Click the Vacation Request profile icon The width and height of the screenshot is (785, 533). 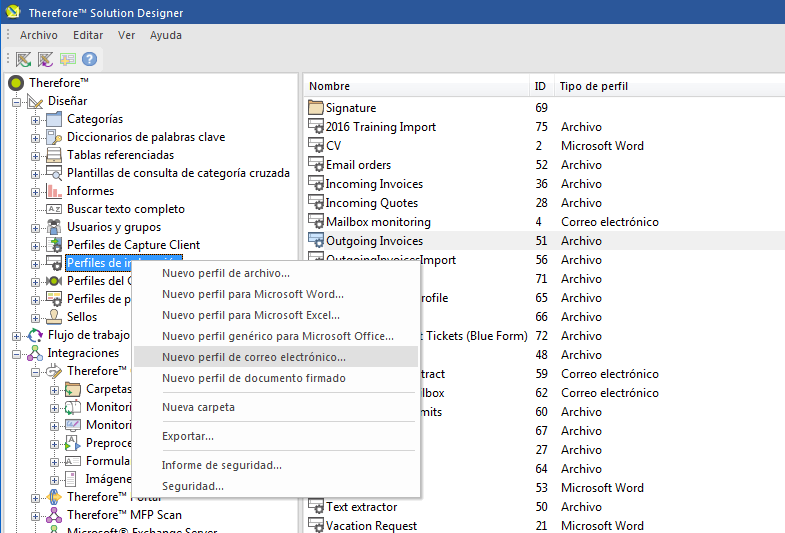[x=316, y=525]
